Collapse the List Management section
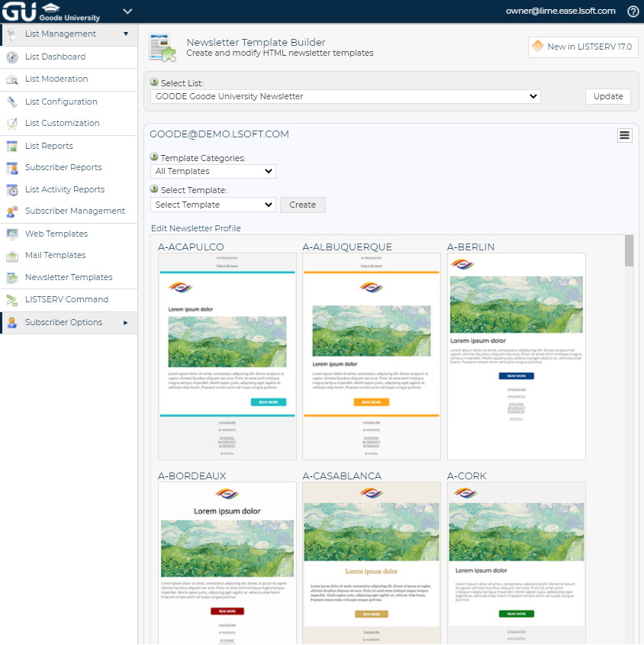The width and height of the screenshot is (644, 645). point(126,34)
